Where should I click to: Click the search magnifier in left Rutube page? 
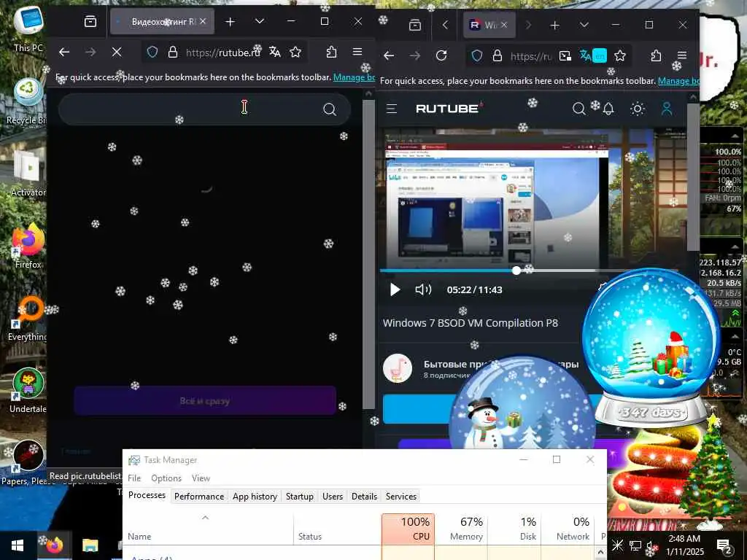(329, 109)
